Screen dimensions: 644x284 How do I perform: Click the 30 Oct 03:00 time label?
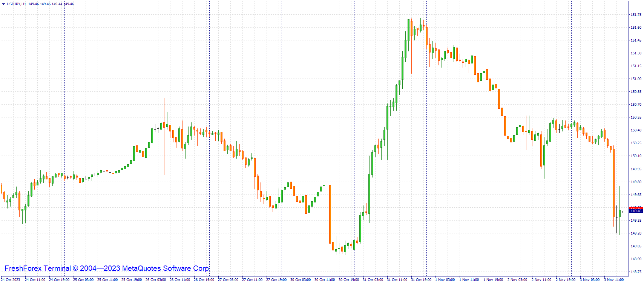tap(301, 280)
